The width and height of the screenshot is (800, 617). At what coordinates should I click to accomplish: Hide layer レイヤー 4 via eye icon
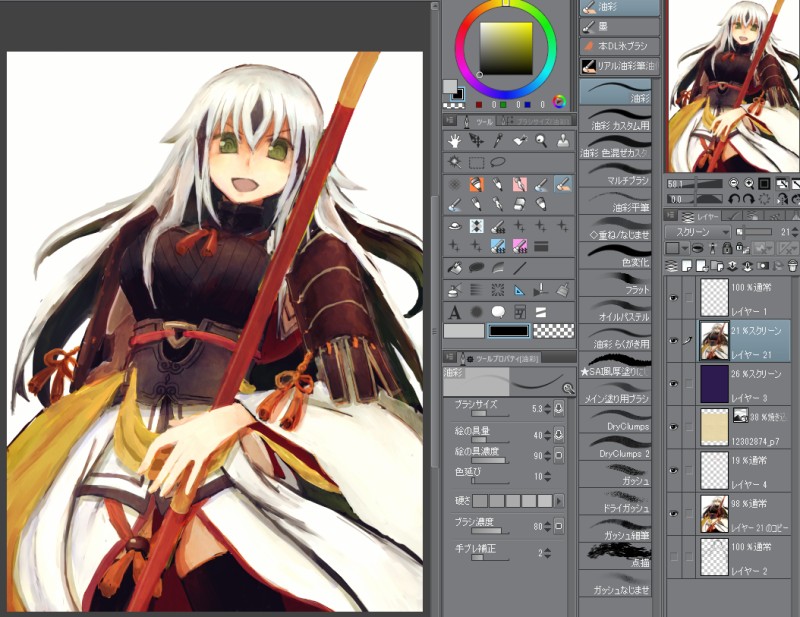click(x=673, y=470)
